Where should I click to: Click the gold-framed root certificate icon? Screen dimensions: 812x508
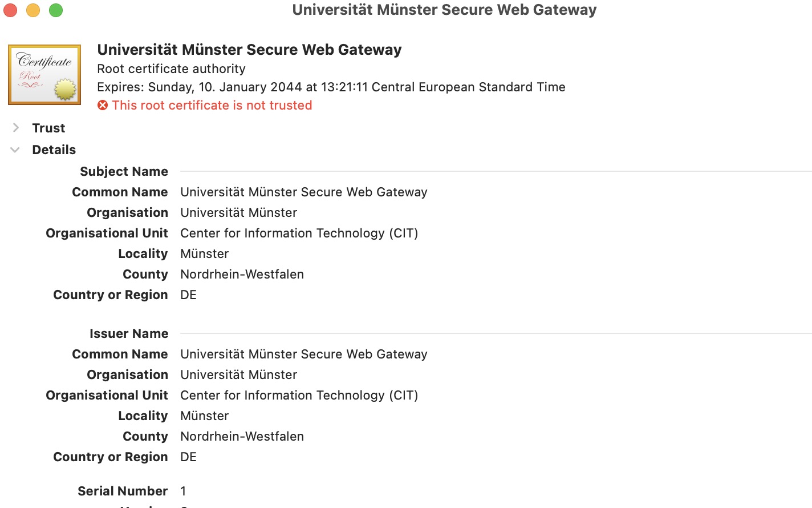pos(44,75)
